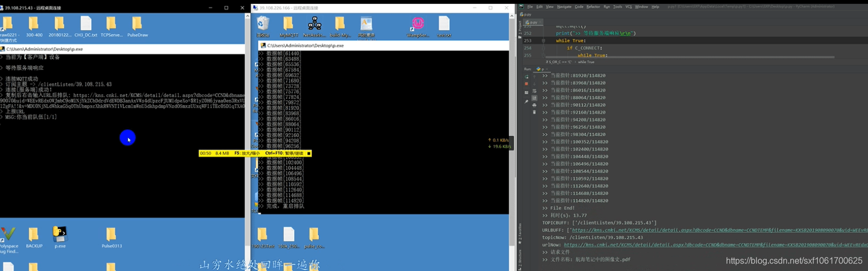Toggle fold marker on line 254
This screenshot has width=868, height=271.
pyautogui.click(x=543, y=48)
